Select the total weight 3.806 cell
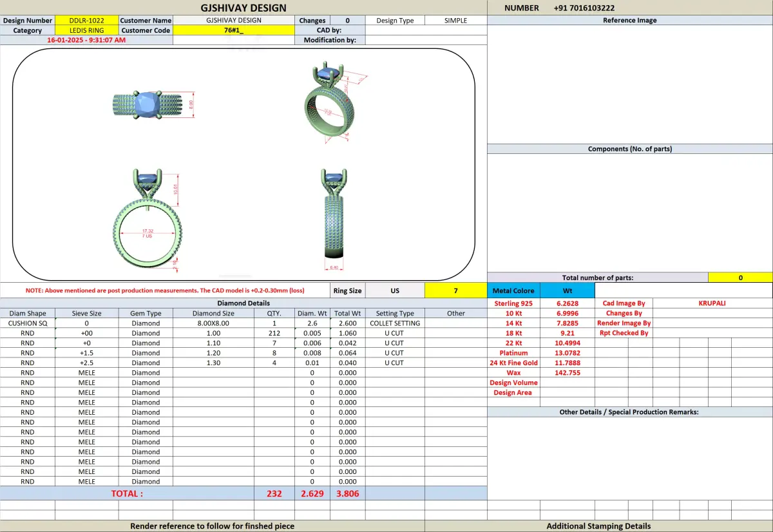 coord(347,493)
